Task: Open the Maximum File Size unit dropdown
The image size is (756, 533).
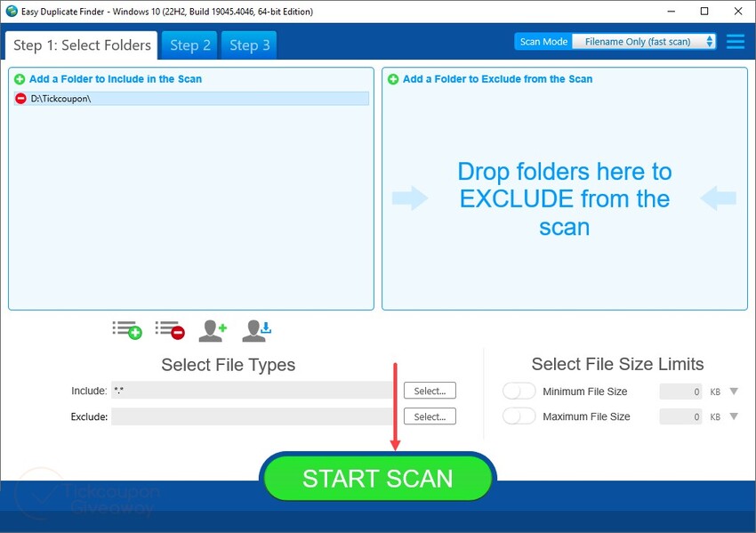Action: (x=733, y=416)
